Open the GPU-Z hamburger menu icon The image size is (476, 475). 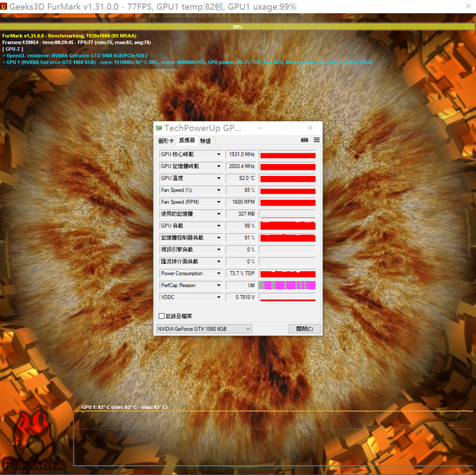click(x=317, y=140)
